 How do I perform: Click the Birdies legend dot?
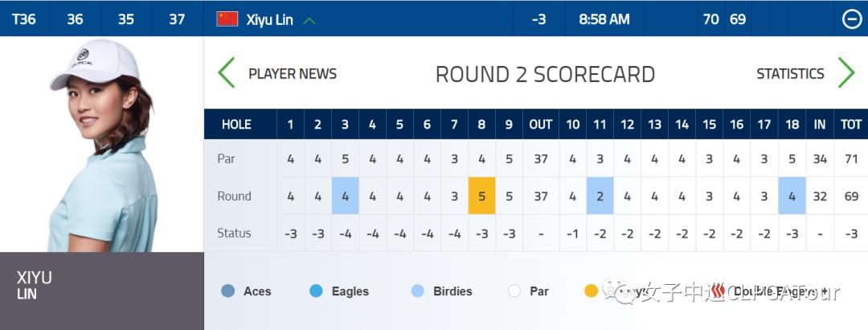coord(417,291)
